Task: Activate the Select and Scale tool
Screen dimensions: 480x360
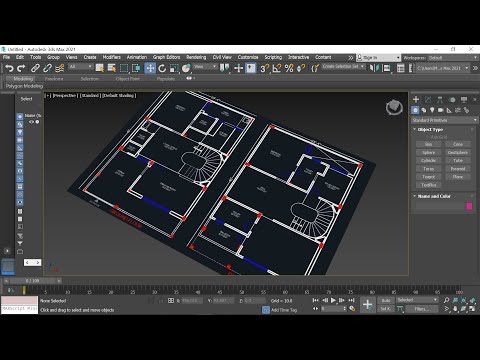Action: pos(174,68)
